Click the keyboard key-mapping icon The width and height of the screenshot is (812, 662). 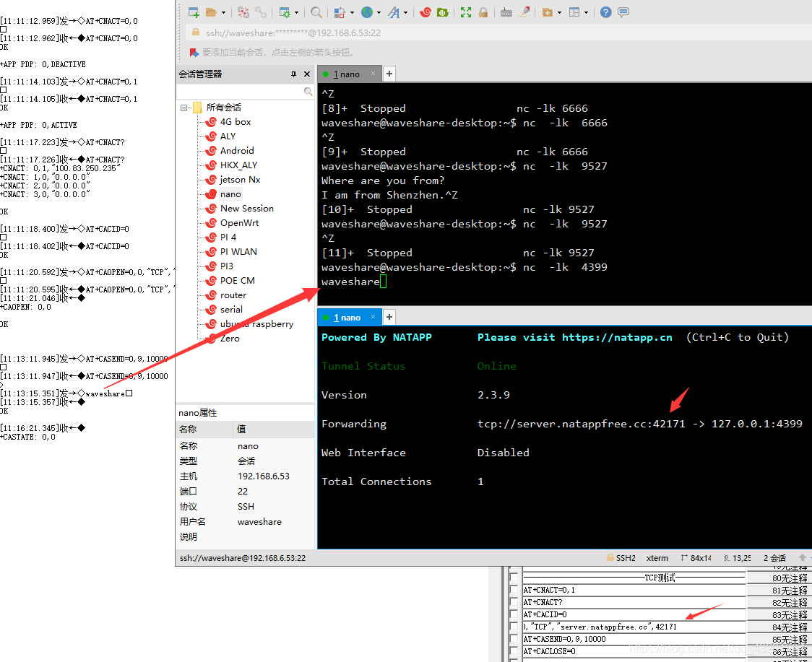506,12
